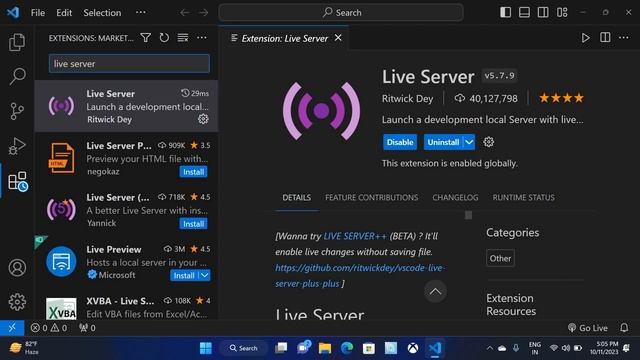Disable the Live Server extension
The image size is (640, 360).
[400, 142]
